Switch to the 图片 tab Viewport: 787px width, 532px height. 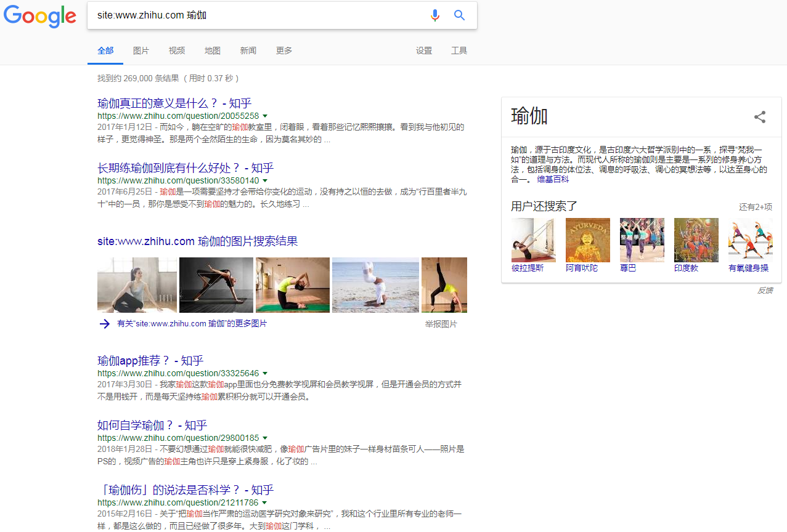(x=141, y=50)
